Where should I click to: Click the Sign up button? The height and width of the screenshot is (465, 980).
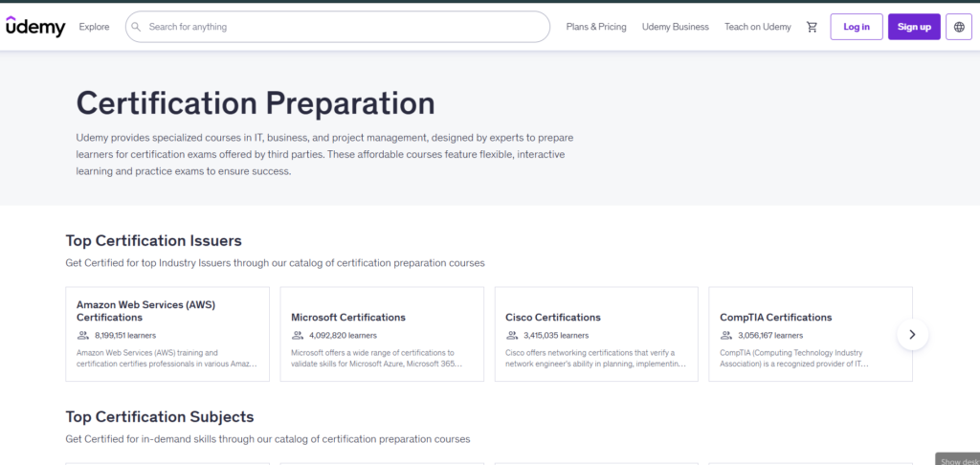coord(914,27)
